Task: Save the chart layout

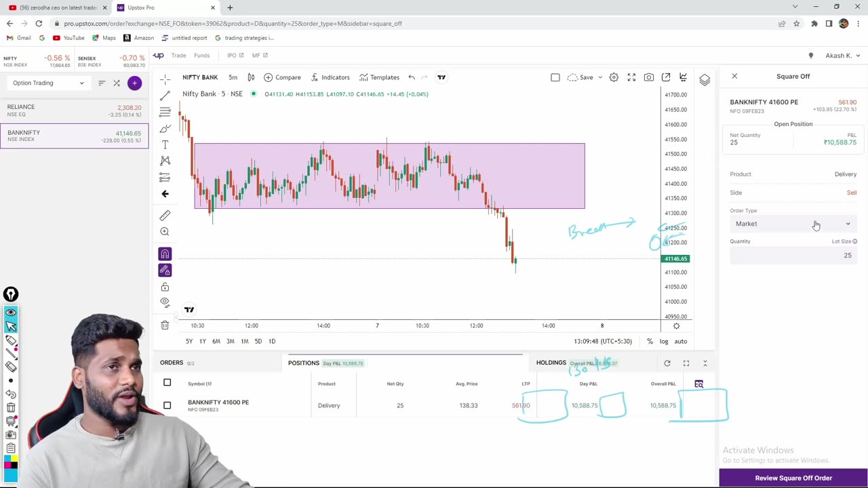Action: point(580,77)
